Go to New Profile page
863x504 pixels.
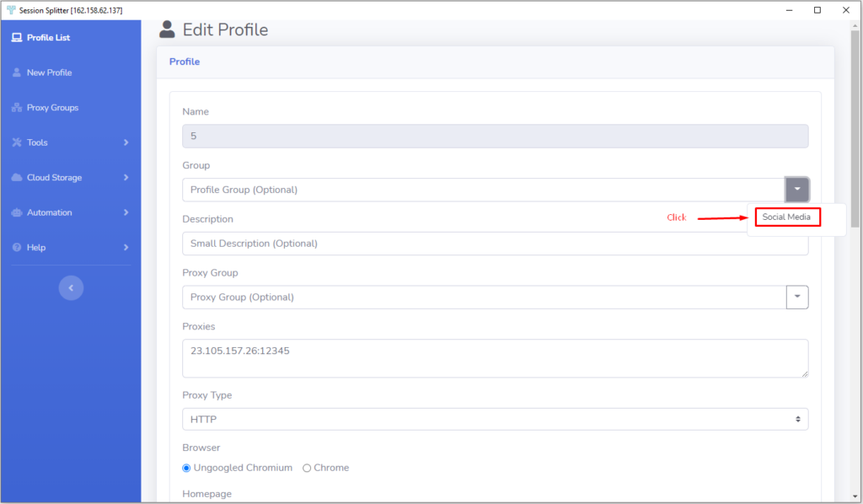[x=50, y=72]
